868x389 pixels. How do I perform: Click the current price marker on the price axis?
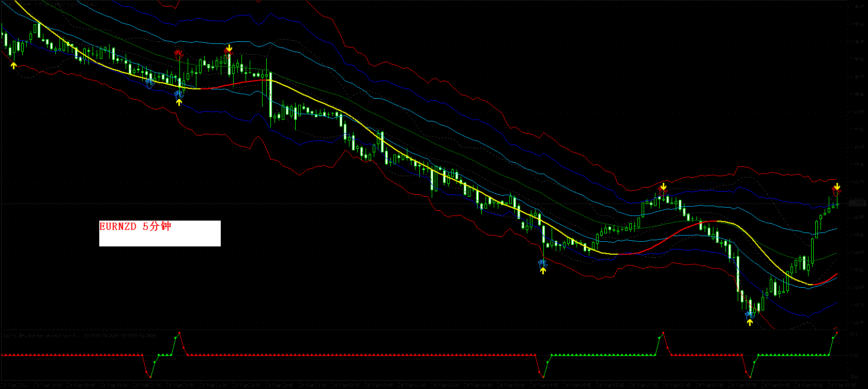(x=857, y=204)
